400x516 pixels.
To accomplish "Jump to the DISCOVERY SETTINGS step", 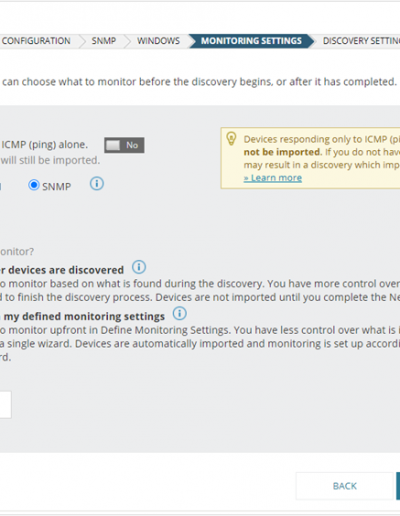I will point(361,41).
